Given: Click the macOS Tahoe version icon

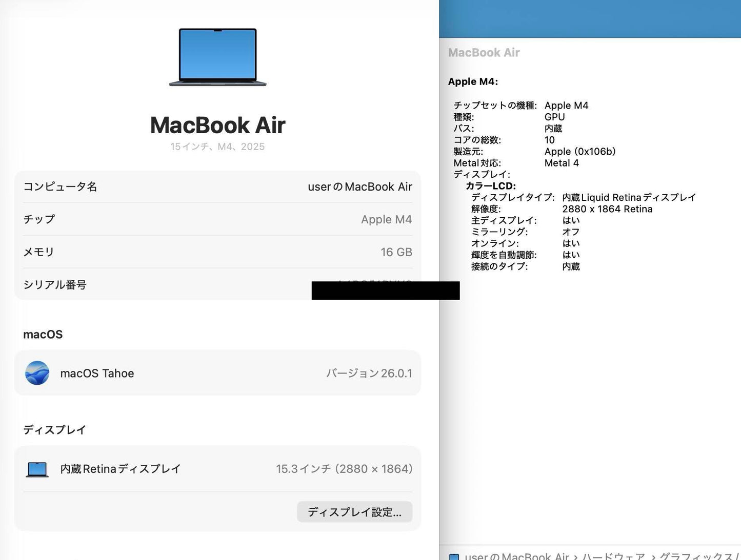Looking at the screenshot, I should point(36,373).
